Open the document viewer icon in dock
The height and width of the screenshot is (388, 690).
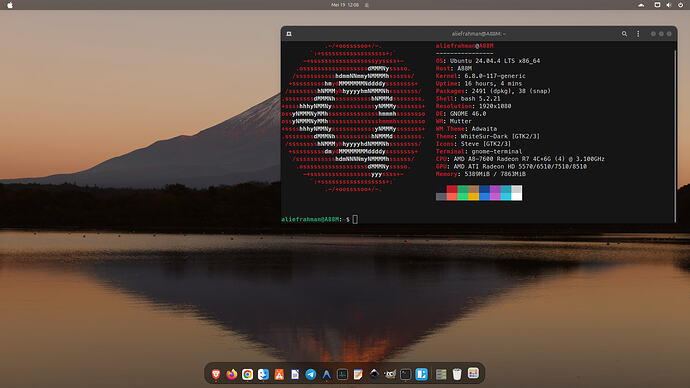[x=295, y=374]
